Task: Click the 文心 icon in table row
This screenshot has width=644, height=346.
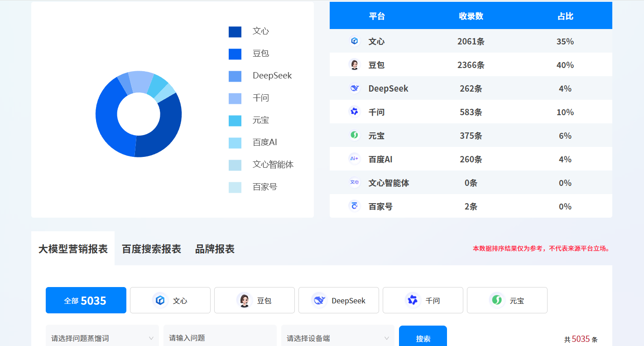Action: [x=354, y=41]
